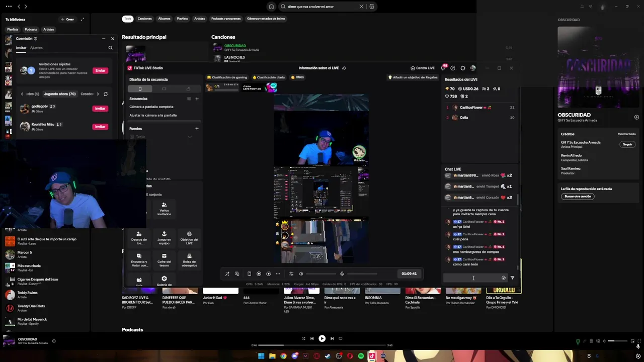Open Steam from the taskbar
The height and width of the screenshot is (362, 644).
(328, 356)
